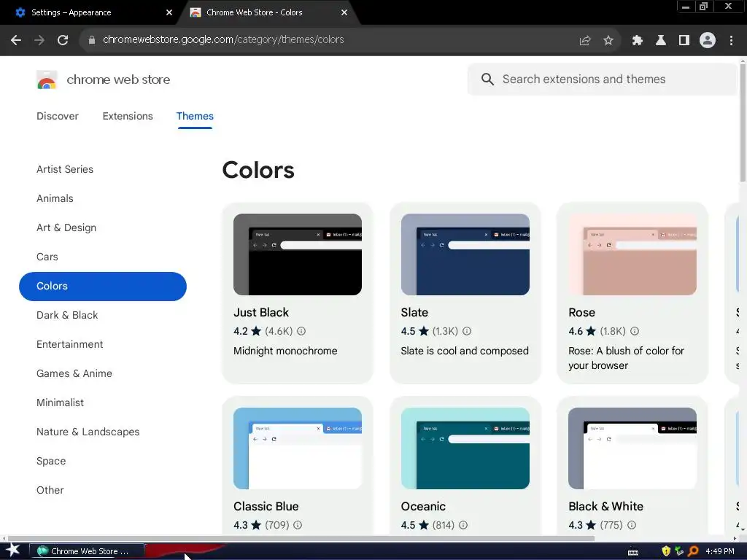Click the shield icon in system tray
The width and height of the screenshot is (747, 560).
coord(666,551)
